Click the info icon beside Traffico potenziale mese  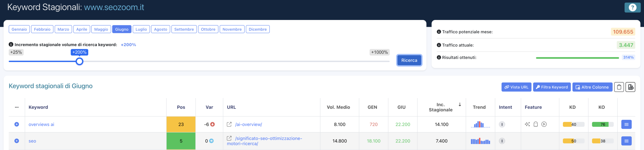439,32
